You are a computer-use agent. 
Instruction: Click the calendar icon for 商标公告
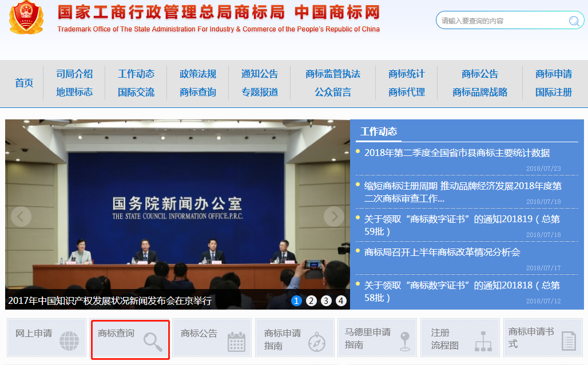point(236,341)
